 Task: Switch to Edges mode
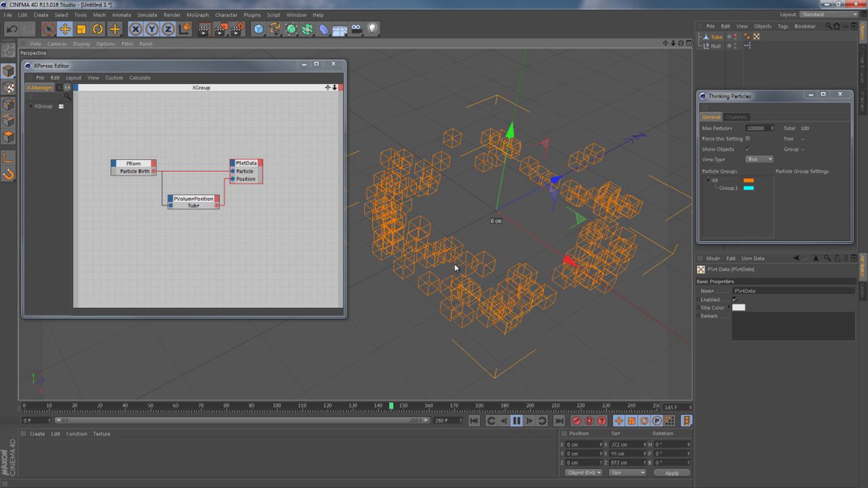[x=8, y=121]
